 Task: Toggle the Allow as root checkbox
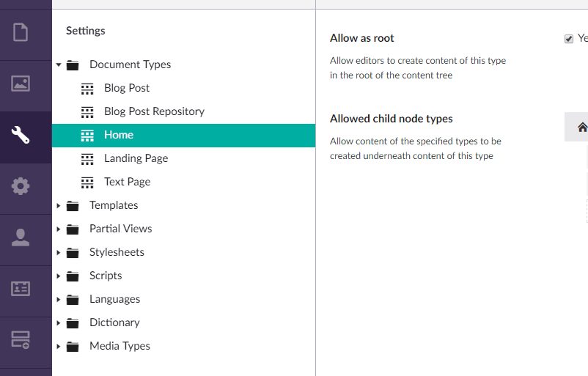[569, 39]
